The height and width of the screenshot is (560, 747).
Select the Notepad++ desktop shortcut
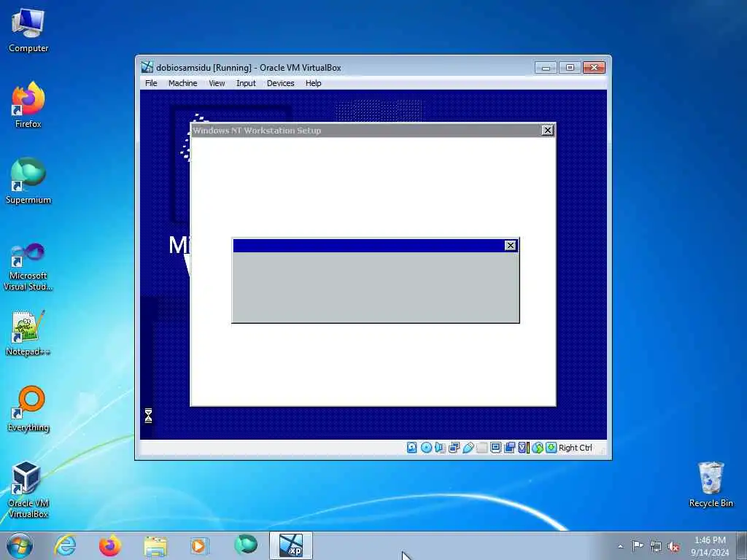click(28, 333)
